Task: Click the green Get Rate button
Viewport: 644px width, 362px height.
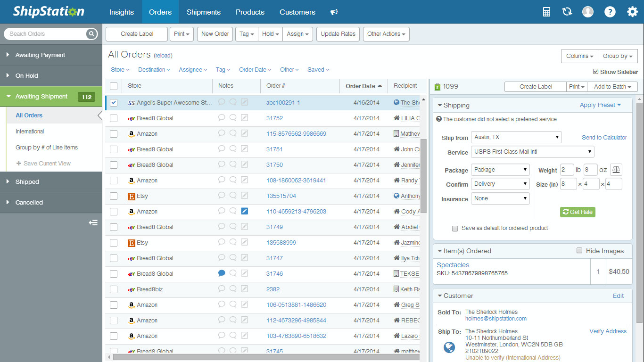Action: pos(578,212)
